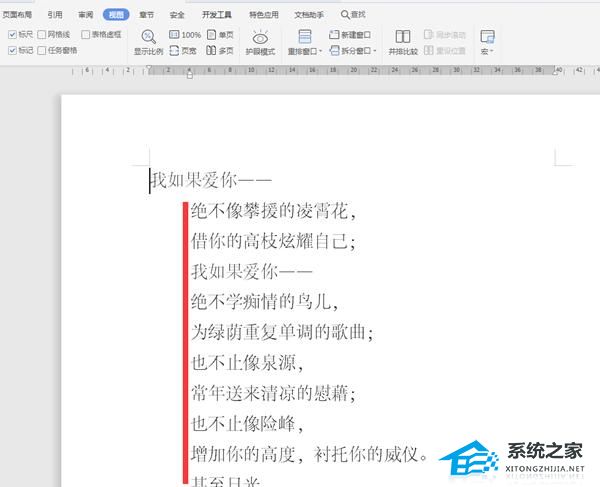Click the 查找 search magnifier
Screen dimensions: 600x487
point(345,15)
